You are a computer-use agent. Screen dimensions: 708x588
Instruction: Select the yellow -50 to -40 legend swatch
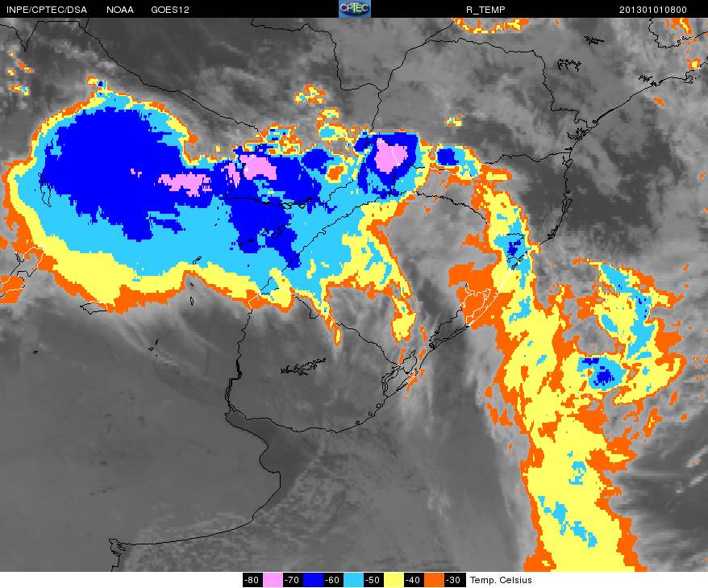[394, 580]
